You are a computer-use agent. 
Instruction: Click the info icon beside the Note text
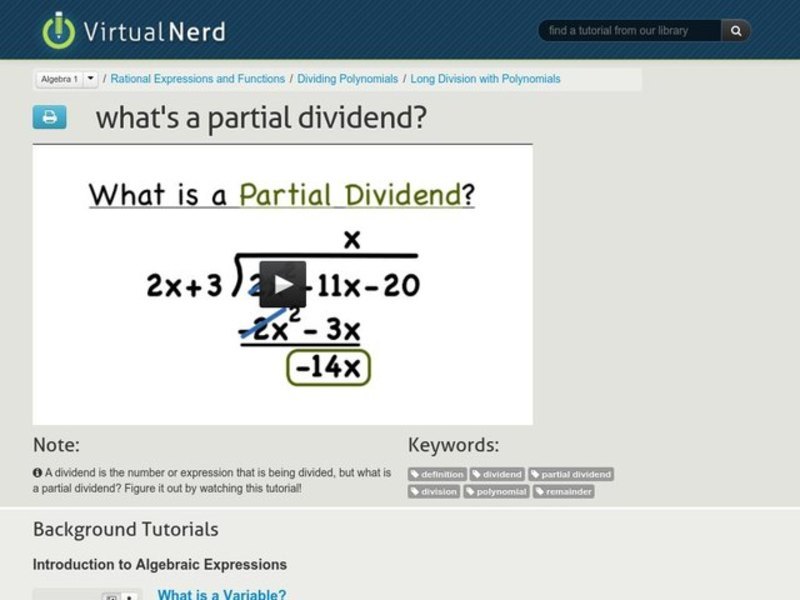coord(36,474)
